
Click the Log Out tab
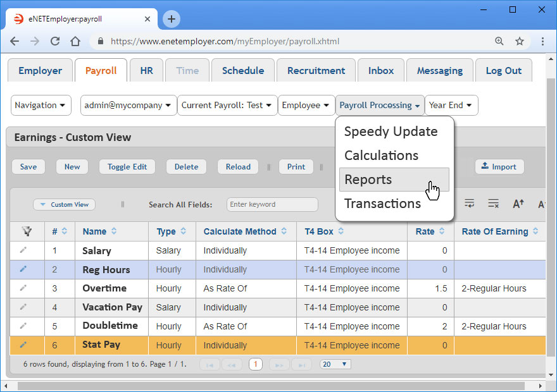click(x=504, y=70)
